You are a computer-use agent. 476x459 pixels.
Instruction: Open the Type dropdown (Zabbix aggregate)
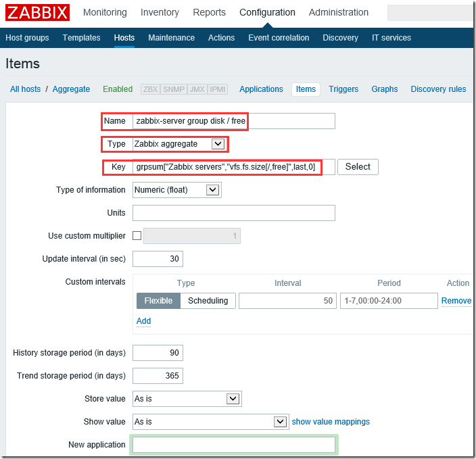click(179, 144)
